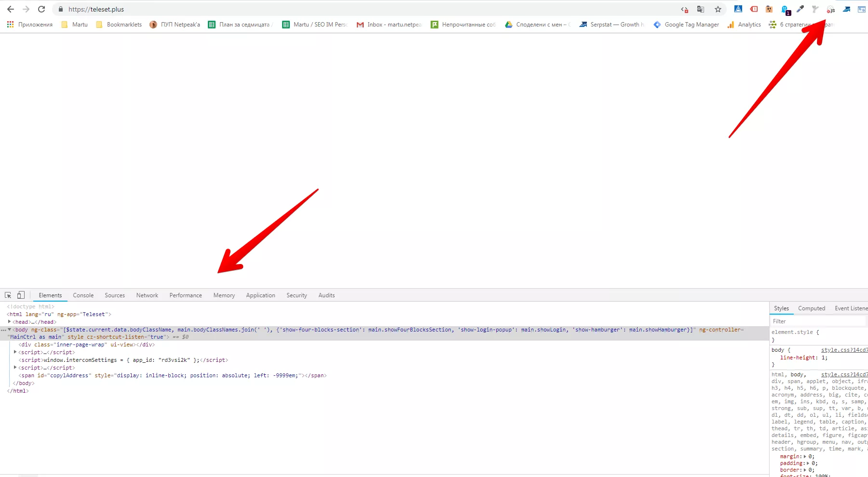Open the orange smiley face extension
The image size is (868, 477).
(769, 9)
